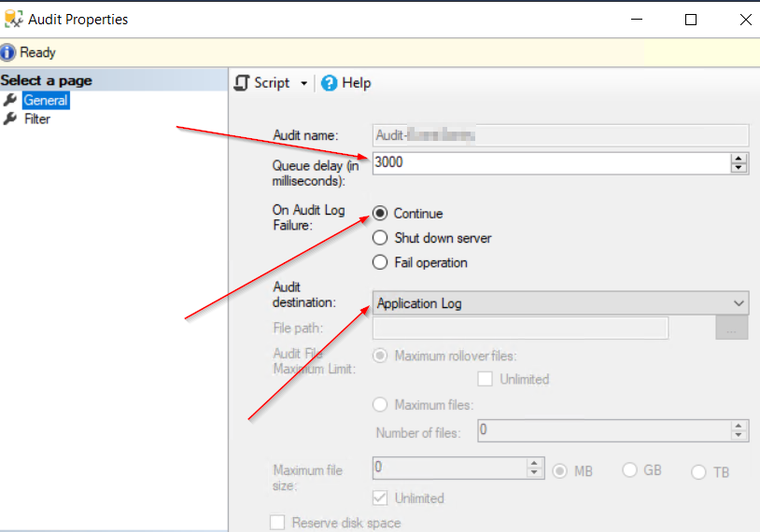
Task: Open the Script dropdown arrow
Action: [303, 84]
